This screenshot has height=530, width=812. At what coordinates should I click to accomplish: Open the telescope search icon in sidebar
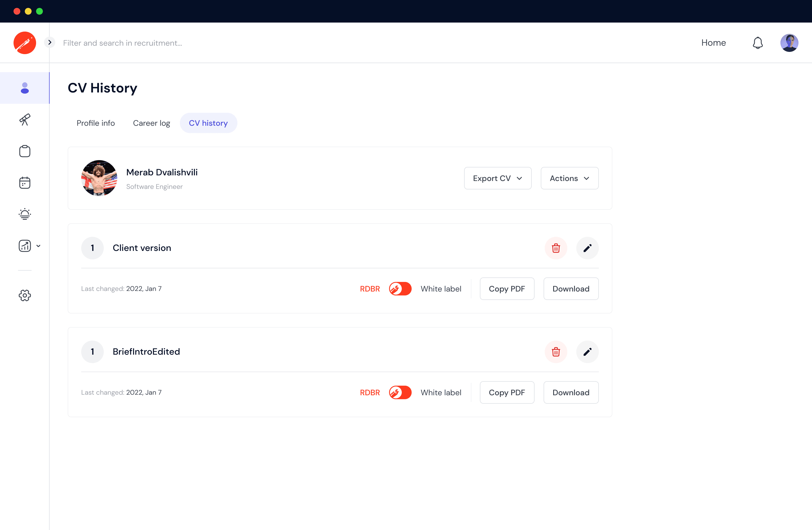tap(25, 120)
